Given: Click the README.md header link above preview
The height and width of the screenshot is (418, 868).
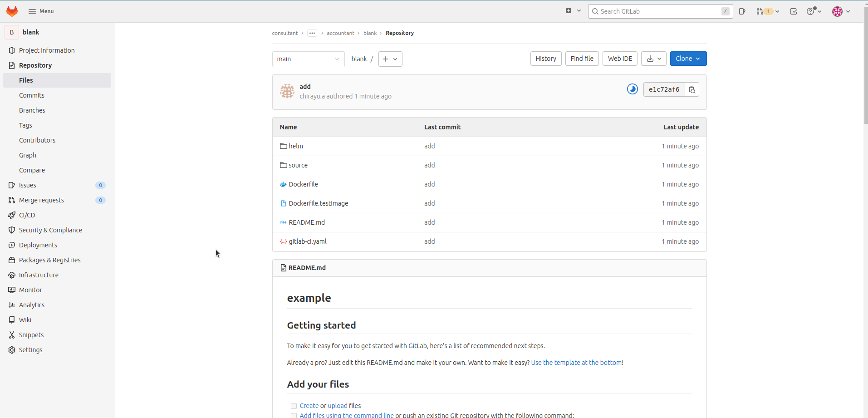Looking at the screenshot, I should pyautogui.click(x=307, y=268).
